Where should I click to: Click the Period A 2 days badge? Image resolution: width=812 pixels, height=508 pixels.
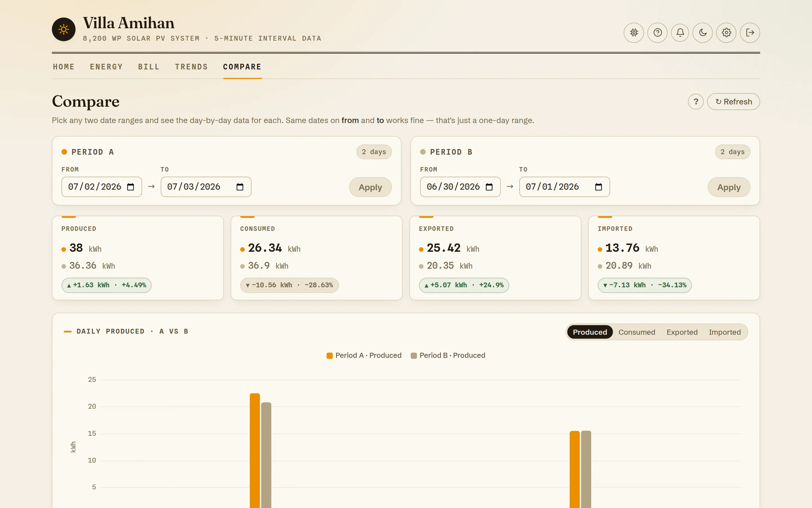pyautogui.click(x=374, y=152)
